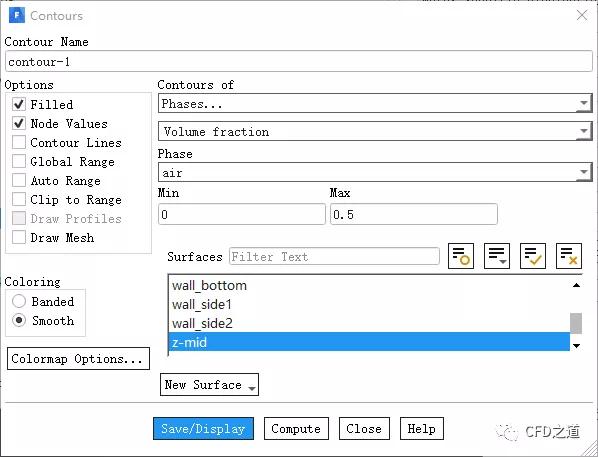Open Help for contours

421,428
